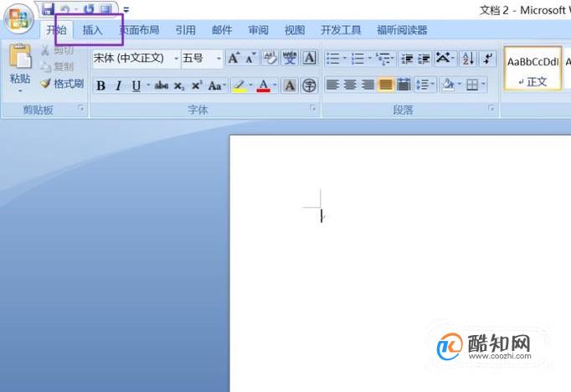Show or hide paragraph marks
This screenshot has width=571, height=392.
click(x=487, y=59)
